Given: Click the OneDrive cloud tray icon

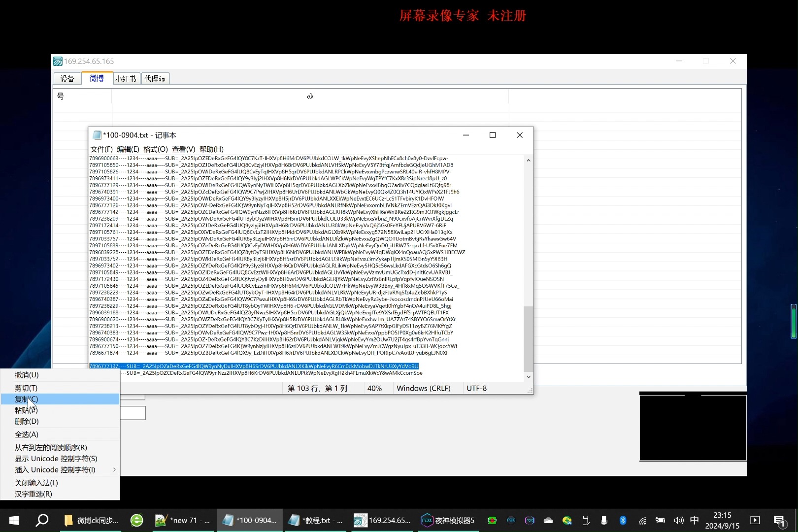Looking at the screenshot, I should click(x=548, y=520).
